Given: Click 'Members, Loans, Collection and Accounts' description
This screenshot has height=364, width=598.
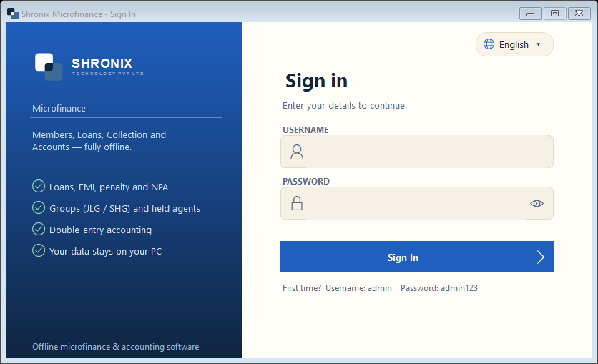Looking at the screenshot, I should coord(99,141).
